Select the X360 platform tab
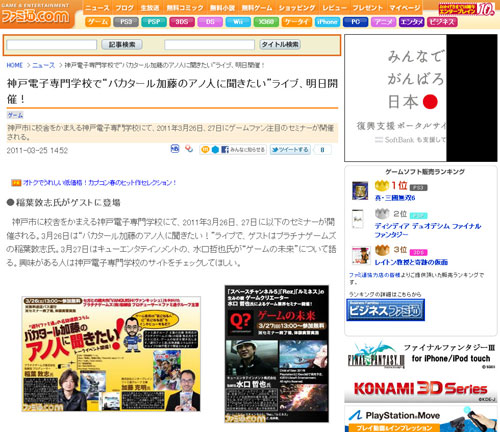Screen dimensions: 500x432 click(x=266, y=22)
